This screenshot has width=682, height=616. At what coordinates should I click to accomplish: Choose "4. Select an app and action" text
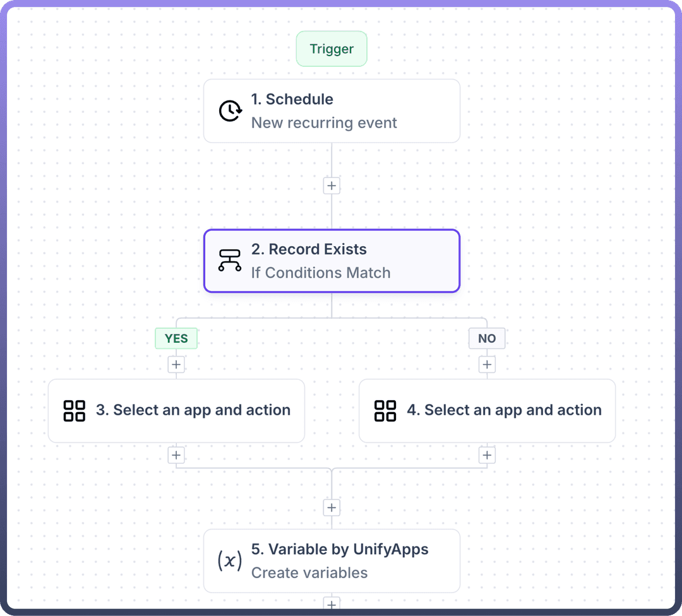(504, 410)
